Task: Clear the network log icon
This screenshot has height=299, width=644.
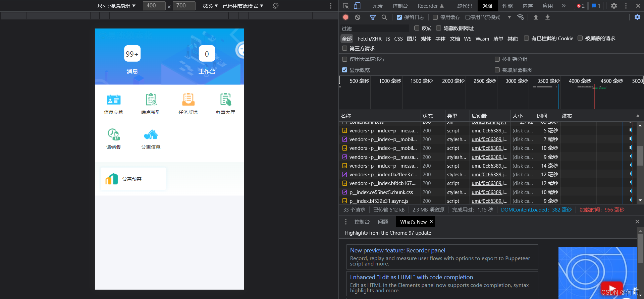Action: tap(358, 17)
